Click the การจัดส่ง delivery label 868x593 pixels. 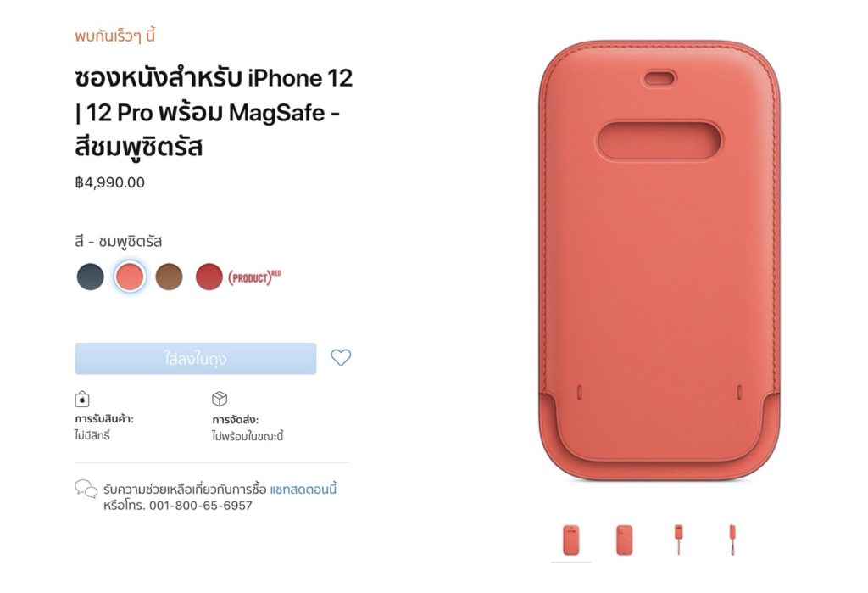[x=236, y=420]
